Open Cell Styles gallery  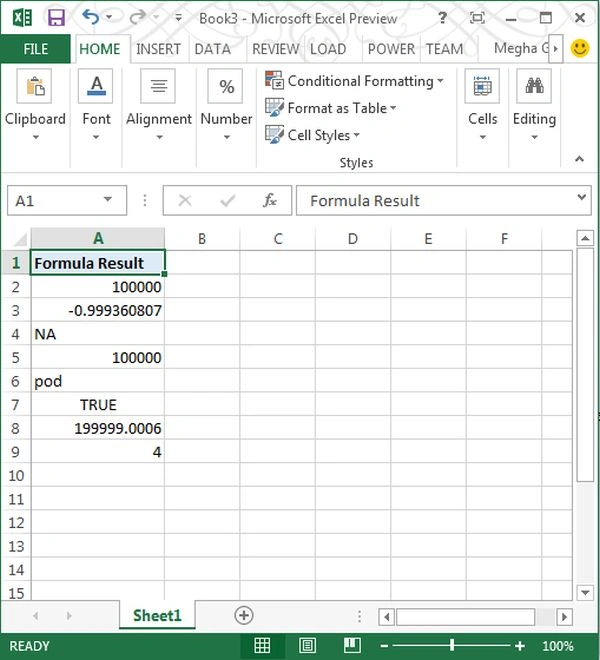[312, 135]
